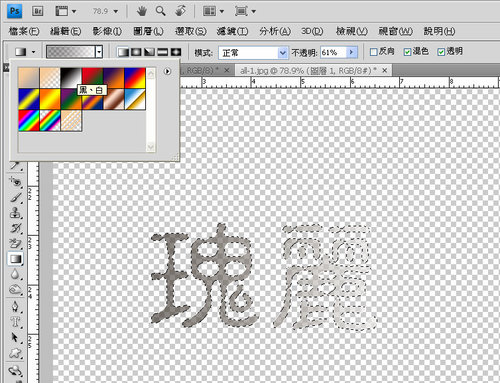Choose the Diamond Gradient style
500x383 pixels.
pos(176,52)
